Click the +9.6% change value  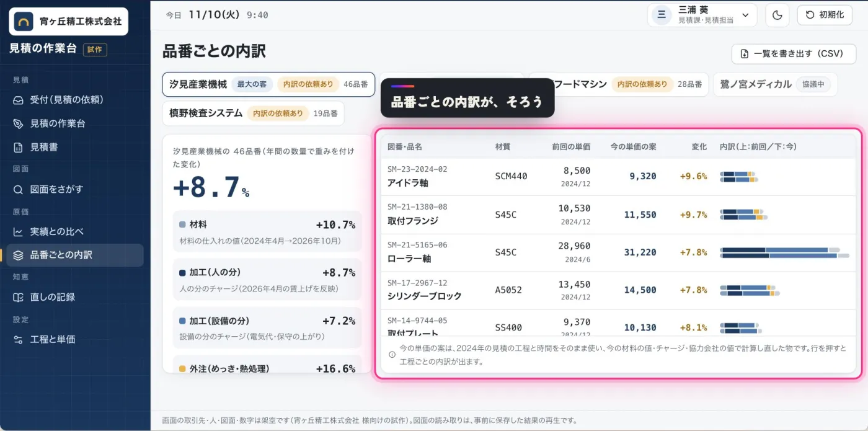(693, 177)
